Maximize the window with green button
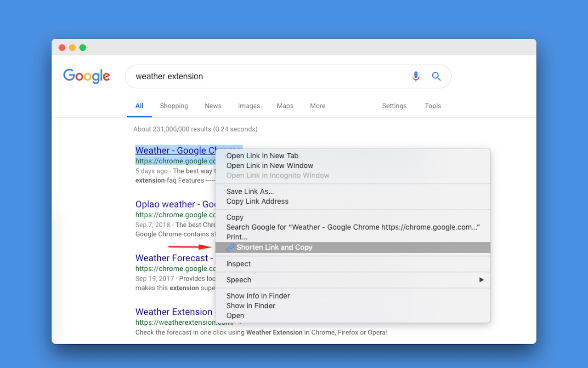 (83, 47)
